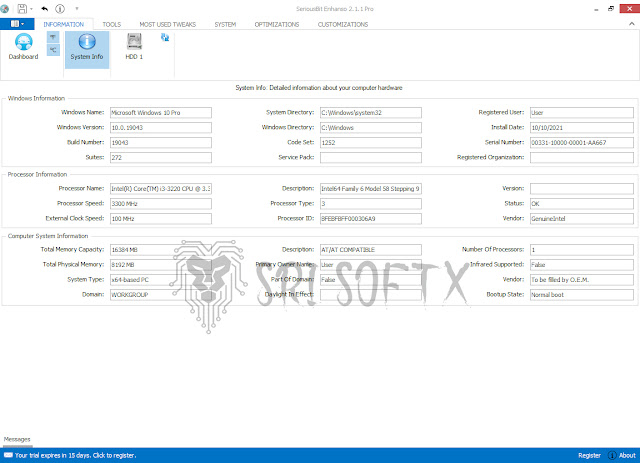Click the GenuineIntel Vendor field
Image resolution: width=640 pixels, height=463 pixels.
(582, 219)
